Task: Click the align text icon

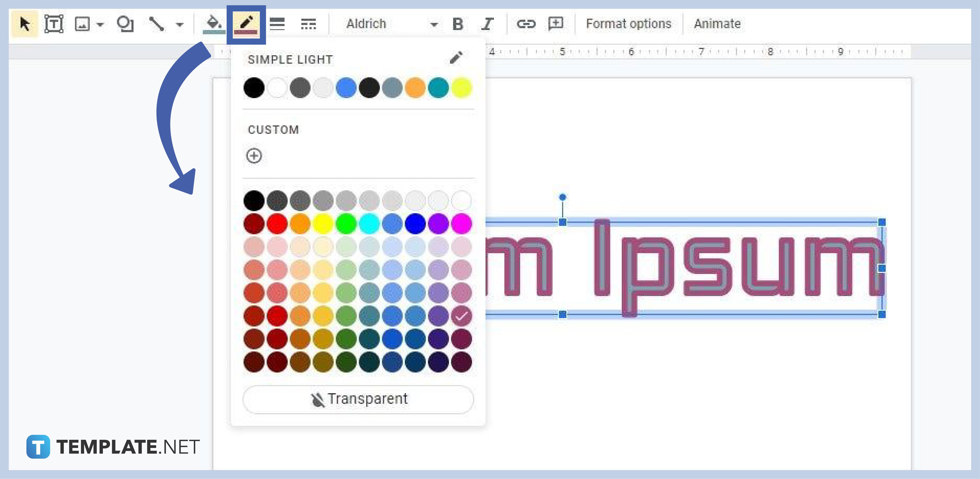Action: coord(279,24)
